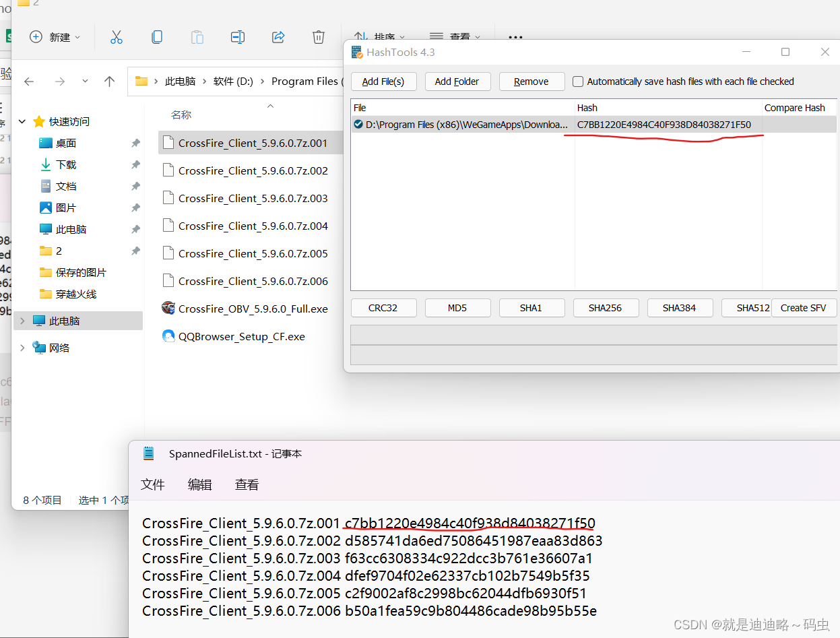Viewport: 840px width, 638px height.
Task: Open the three-dots more options menu
Action: click(515, 38)
